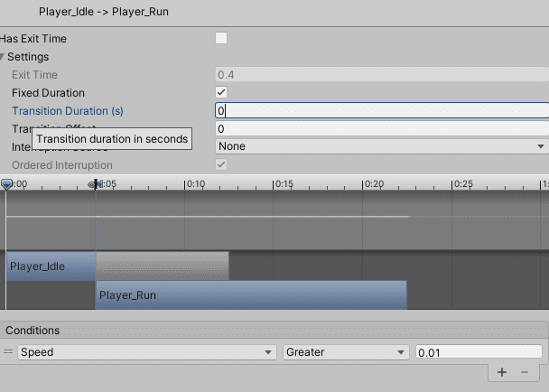Click the minus icon to remove condition
The image size is (549, 392).
526,372
